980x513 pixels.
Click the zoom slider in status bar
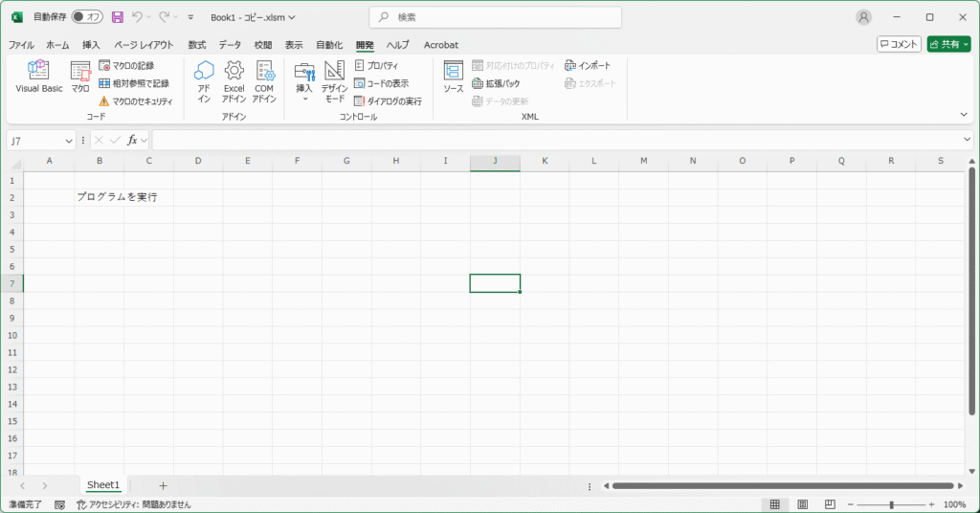[891, 504]
